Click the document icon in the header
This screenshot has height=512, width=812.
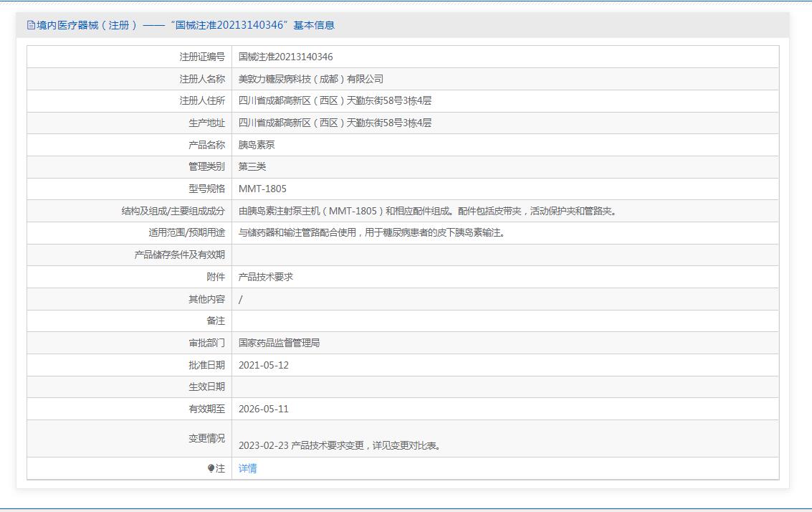pyautogui.click(x=31, y=25)
